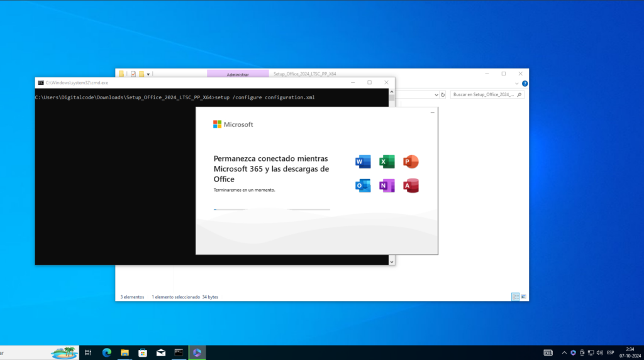Open the Mail app from taskbar
Viewport: 644px width, 360px height.
[x=161, y=352]
